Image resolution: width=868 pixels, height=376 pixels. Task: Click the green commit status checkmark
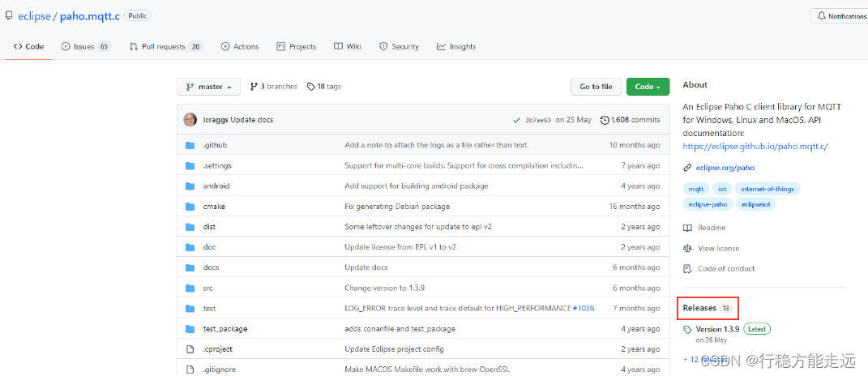[x=516, y=120]
